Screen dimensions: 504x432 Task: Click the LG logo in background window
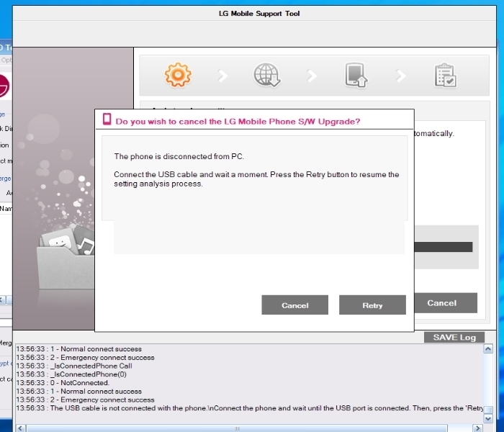(4, 86)
